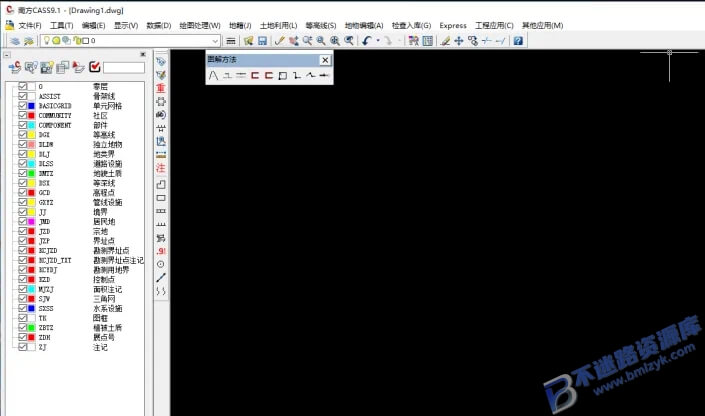
Task: Click the red '注' annotation icon
Action: [161, 168]
